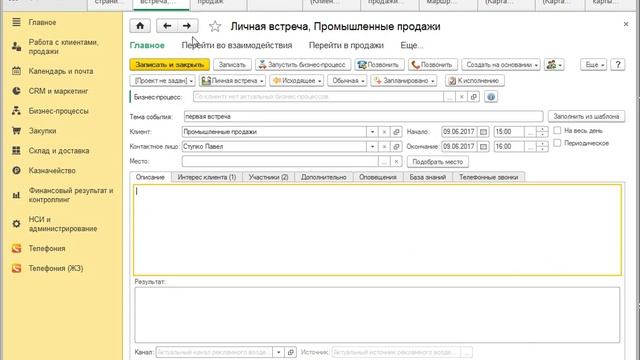Clear the Место field

click(x=396, y=162)
